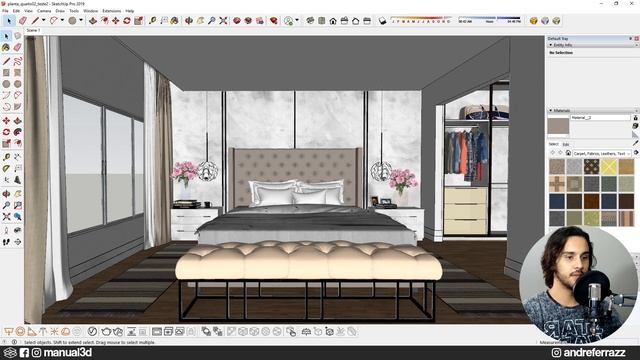
Task: Open the Edit menu
Action: 16,11
